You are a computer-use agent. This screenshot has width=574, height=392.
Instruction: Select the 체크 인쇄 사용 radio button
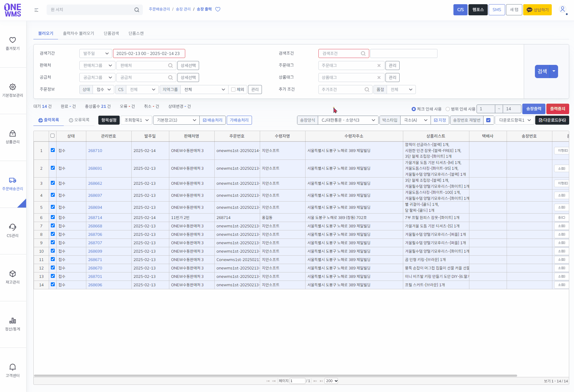coord(413,109)
